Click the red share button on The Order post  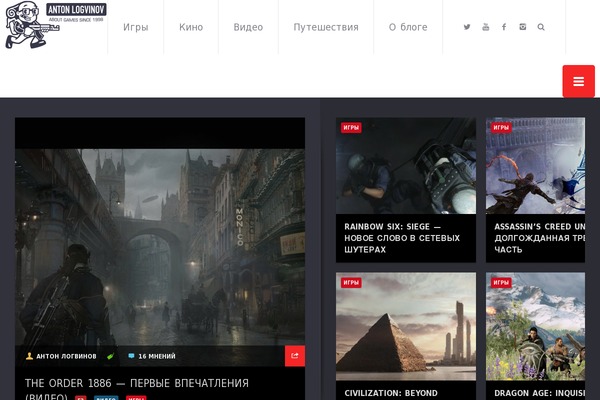tap(295, 356)
